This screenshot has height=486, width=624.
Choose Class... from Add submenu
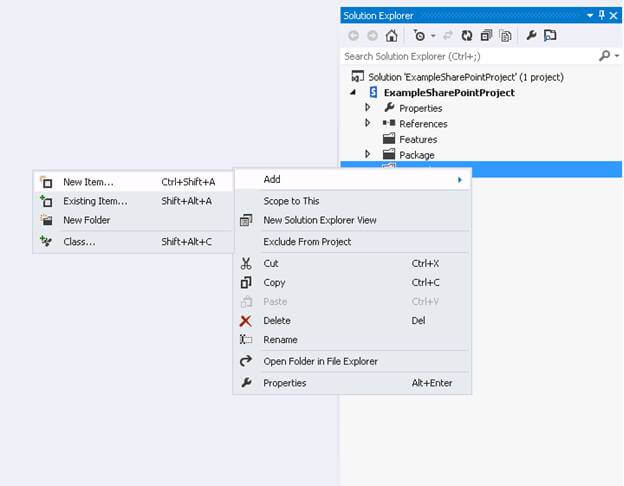(133, 242)
